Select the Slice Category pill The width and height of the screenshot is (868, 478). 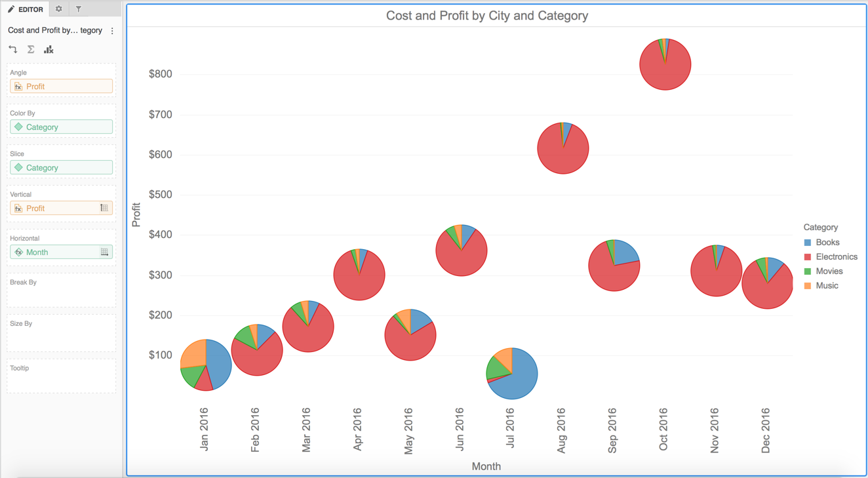pyautogui.click(x=60, y=167)
